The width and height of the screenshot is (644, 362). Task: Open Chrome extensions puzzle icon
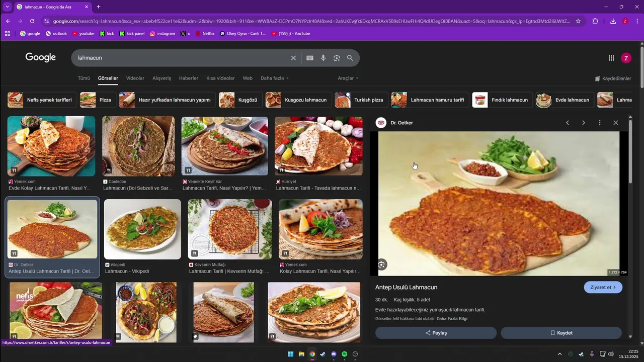pyautogui.click(x=595, y=21)
